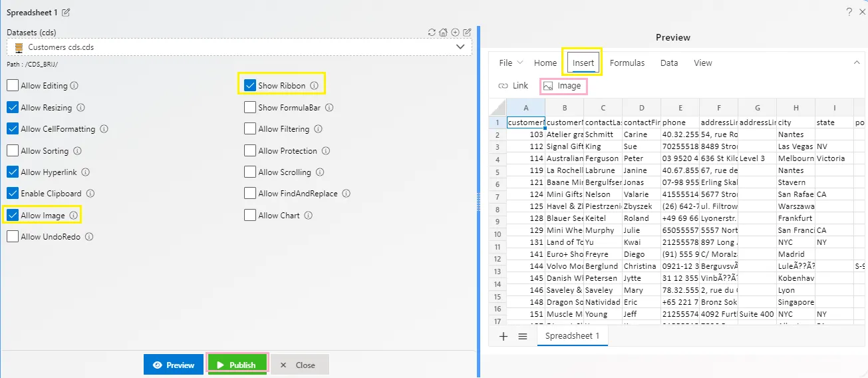Click the green Publish button

tap(237, 365)
